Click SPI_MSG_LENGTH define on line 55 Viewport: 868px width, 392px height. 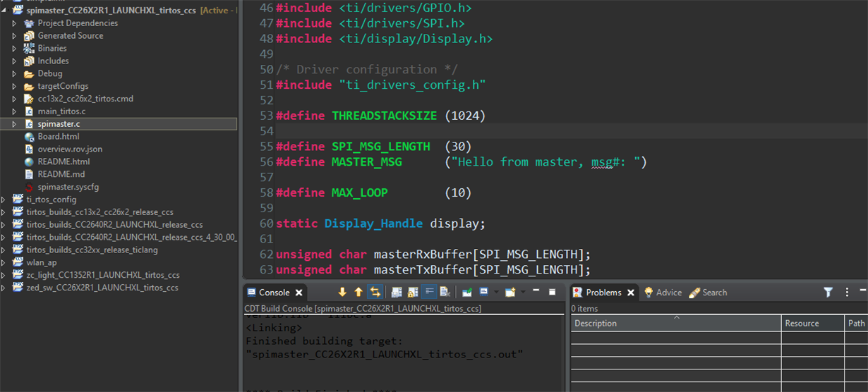point(381,146)
